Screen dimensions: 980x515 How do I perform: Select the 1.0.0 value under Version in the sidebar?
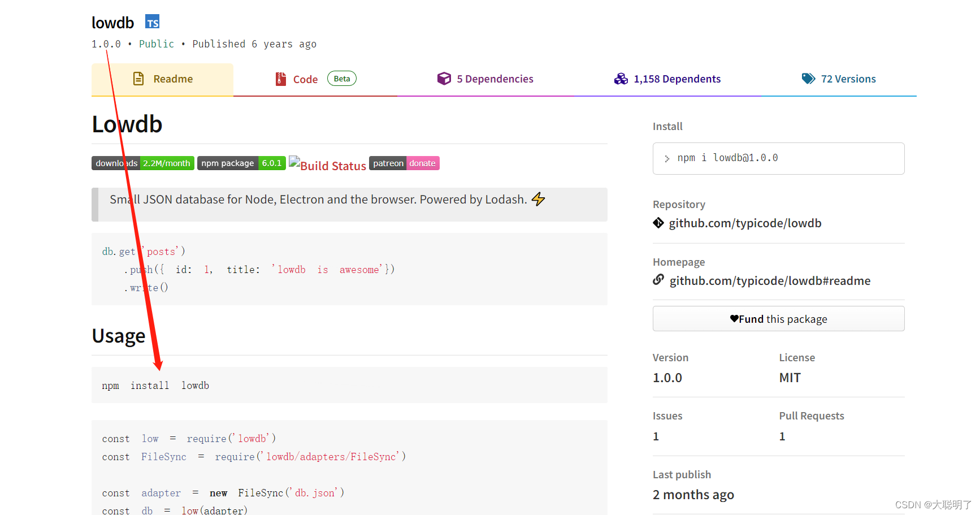(667, 378)
